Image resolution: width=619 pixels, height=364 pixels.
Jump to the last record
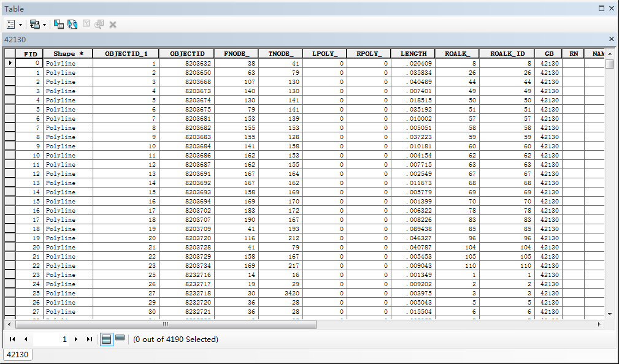pyautogui.click(x=90, y=339)
